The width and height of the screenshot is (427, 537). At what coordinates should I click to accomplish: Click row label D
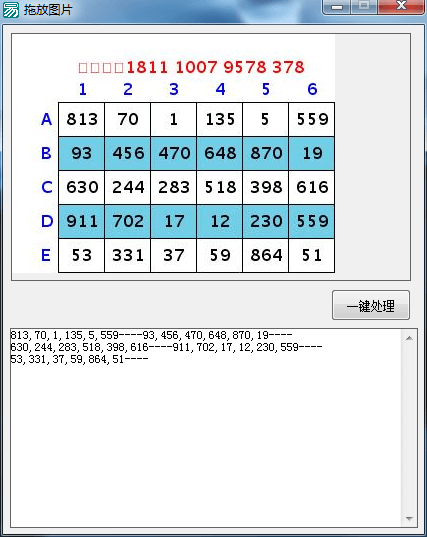pyautogui.click(x=47, y=221)
